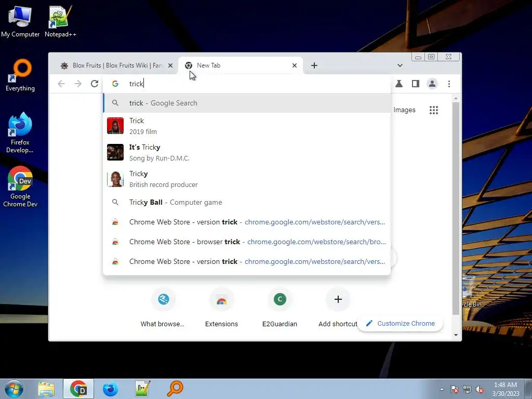Open a new tab with plus button
532x399 pixels.
pos(314,65)
